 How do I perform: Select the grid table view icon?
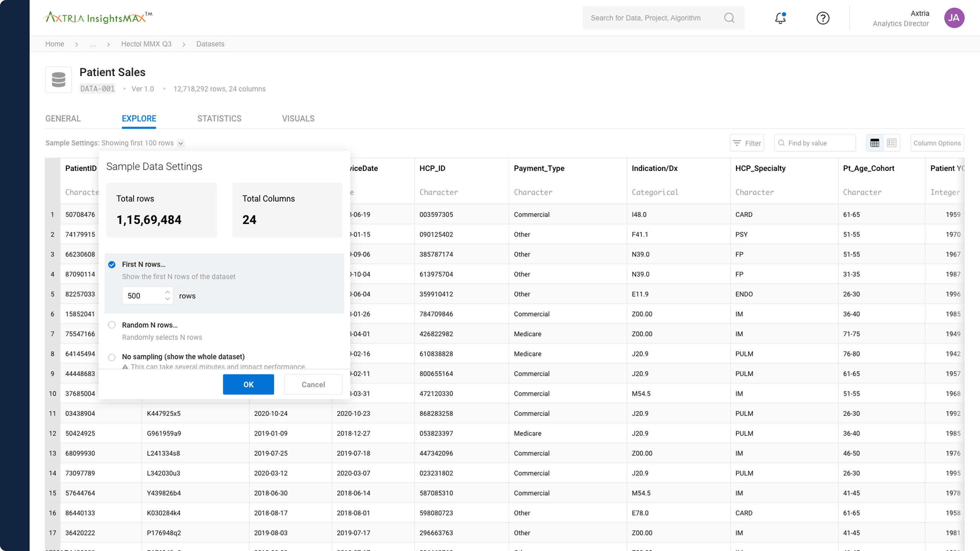875,142
